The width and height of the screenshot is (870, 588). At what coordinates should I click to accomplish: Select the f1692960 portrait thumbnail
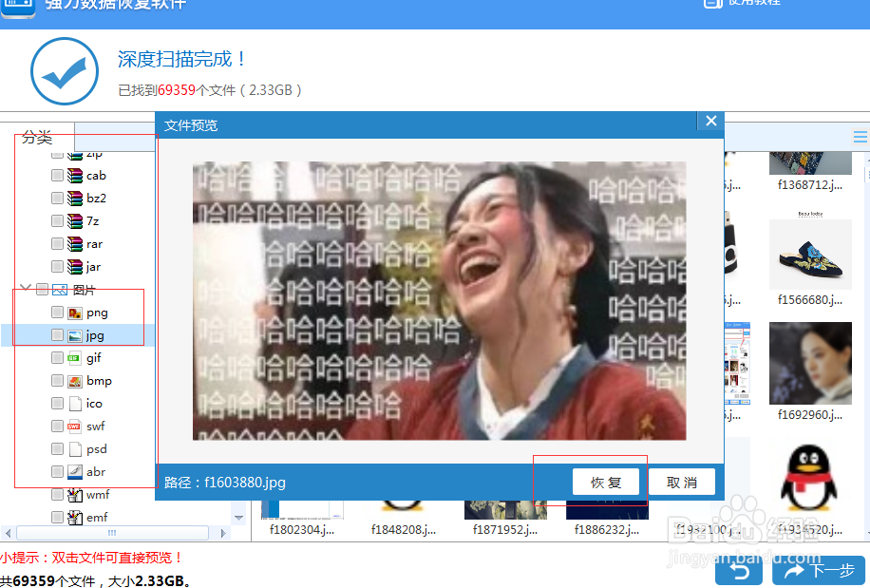[810, 363]
